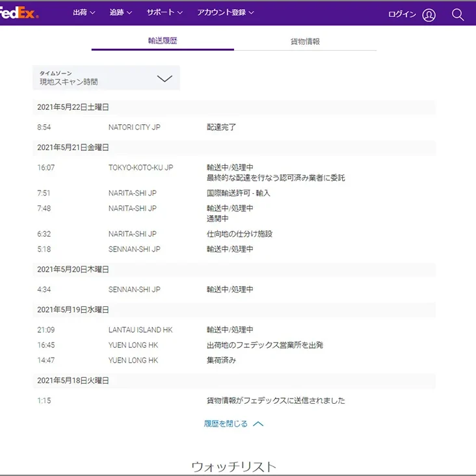
Task: Click the ログイン link
Action: (x=402, y=14)
